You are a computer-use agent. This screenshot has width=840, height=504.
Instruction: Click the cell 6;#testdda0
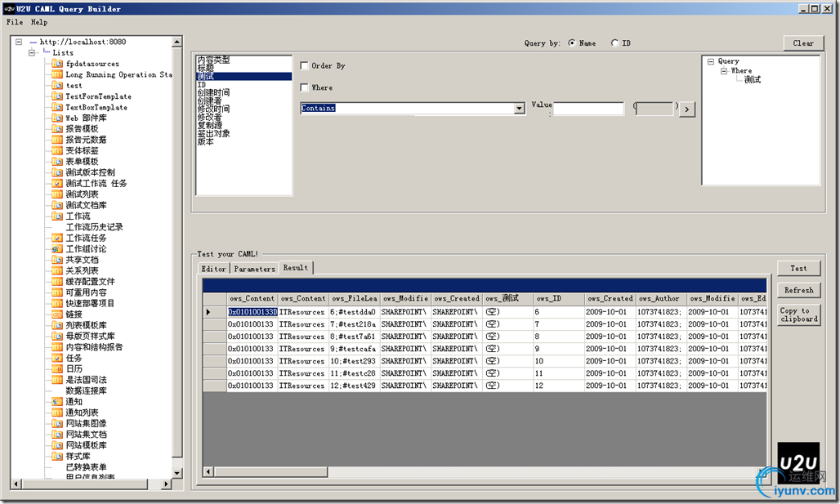point(354,312)
